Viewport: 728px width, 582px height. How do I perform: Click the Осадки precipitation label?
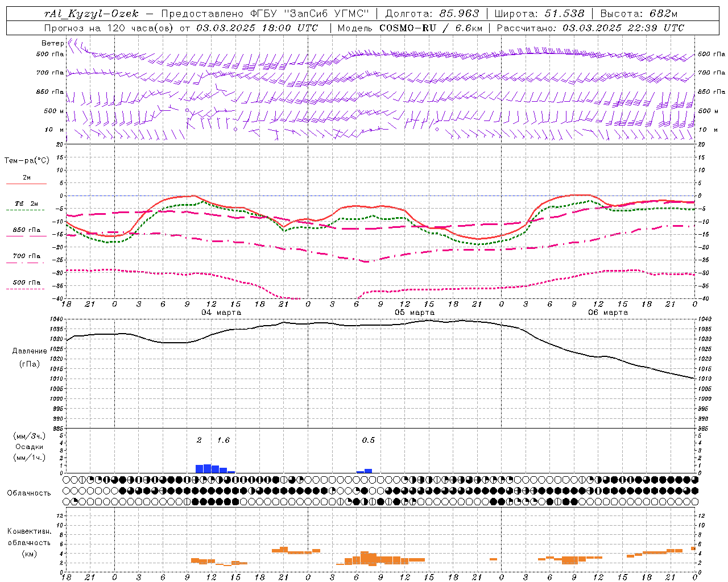[29, 447]
